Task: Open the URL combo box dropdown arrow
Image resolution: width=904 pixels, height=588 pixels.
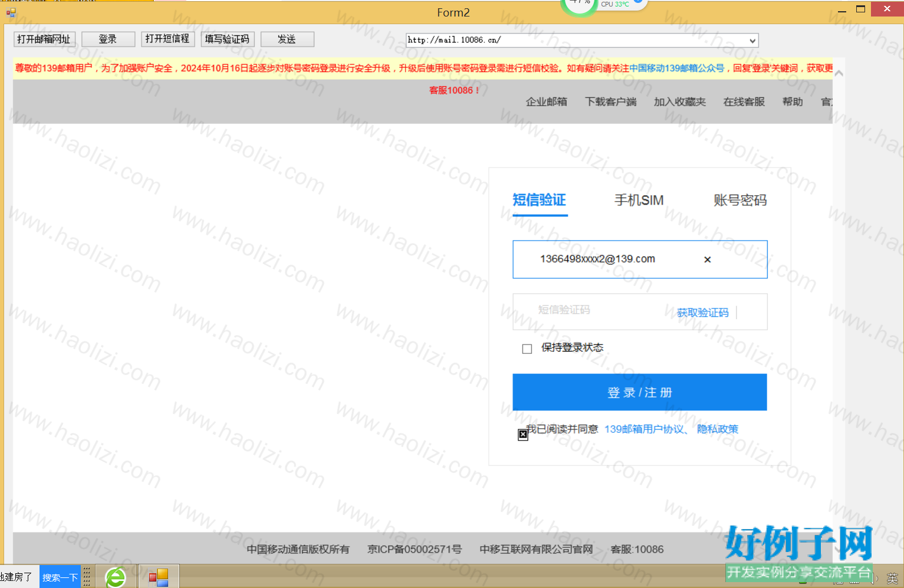Action: [752, 41]
